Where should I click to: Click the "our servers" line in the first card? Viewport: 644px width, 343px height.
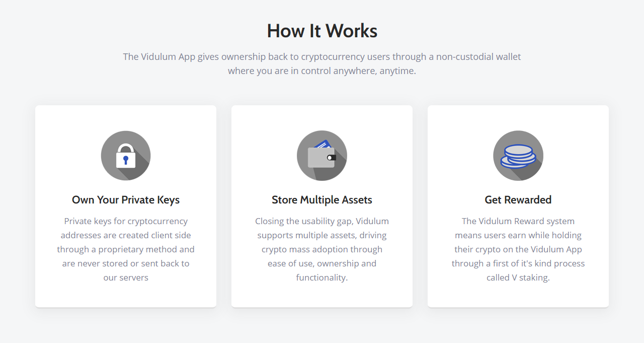coord(126,278)
